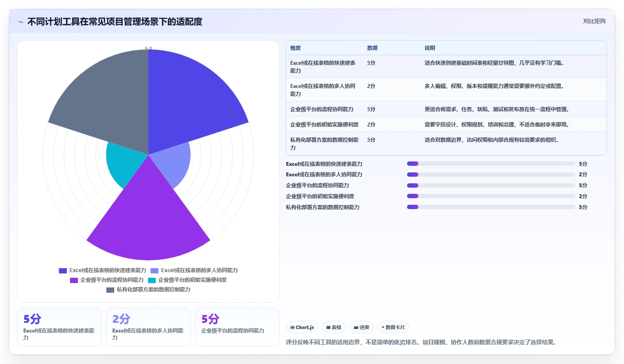Click the 进度 tag chip

pos(361,327)
